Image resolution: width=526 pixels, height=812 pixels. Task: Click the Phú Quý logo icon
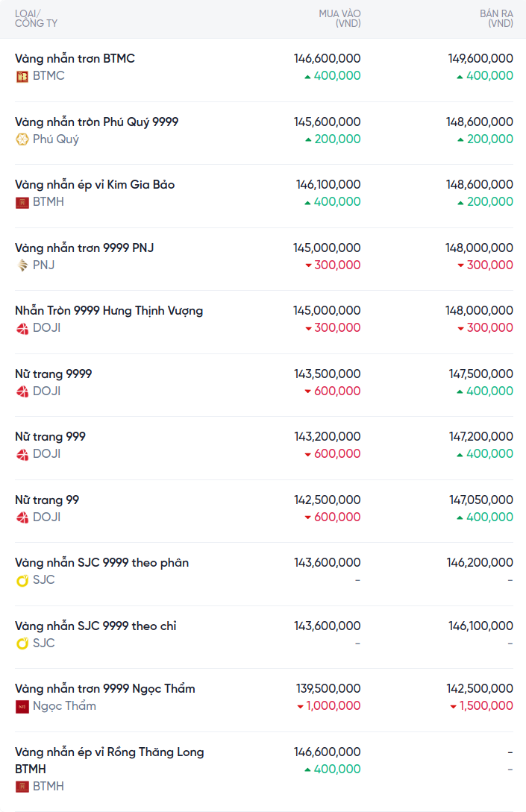[22, 139]
